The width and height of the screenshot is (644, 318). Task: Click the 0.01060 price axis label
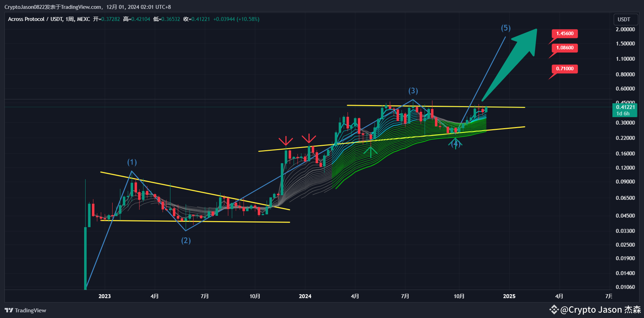pyautogui.click(x=625, y=287)
